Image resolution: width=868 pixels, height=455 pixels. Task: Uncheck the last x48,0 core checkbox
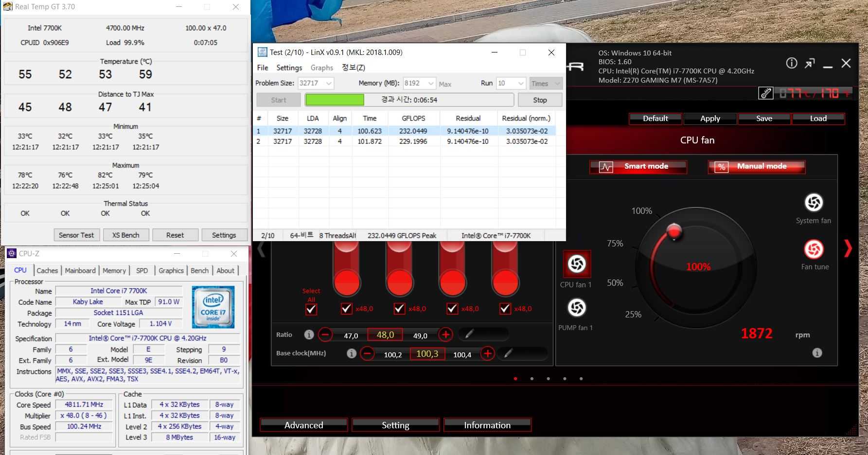click(x=505, y=309)
